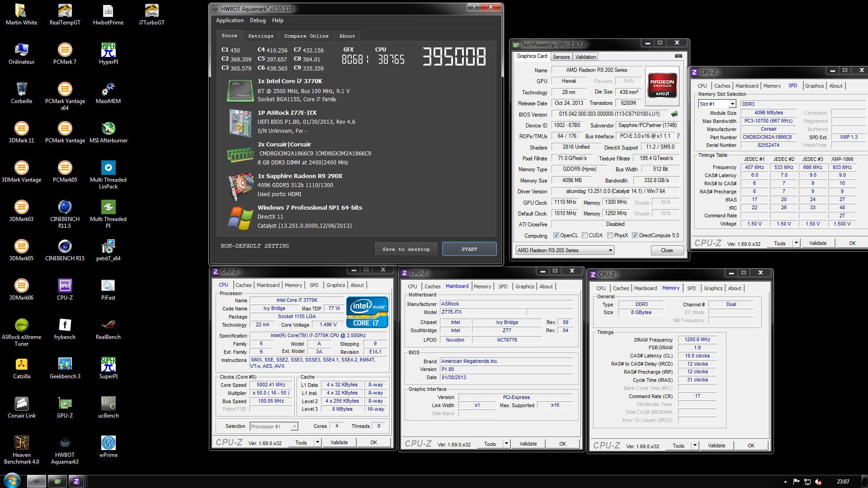This screenshot has height=488, width=868.
Task: Open 3DMark 11 desktop shortcut
Action: 22,132
